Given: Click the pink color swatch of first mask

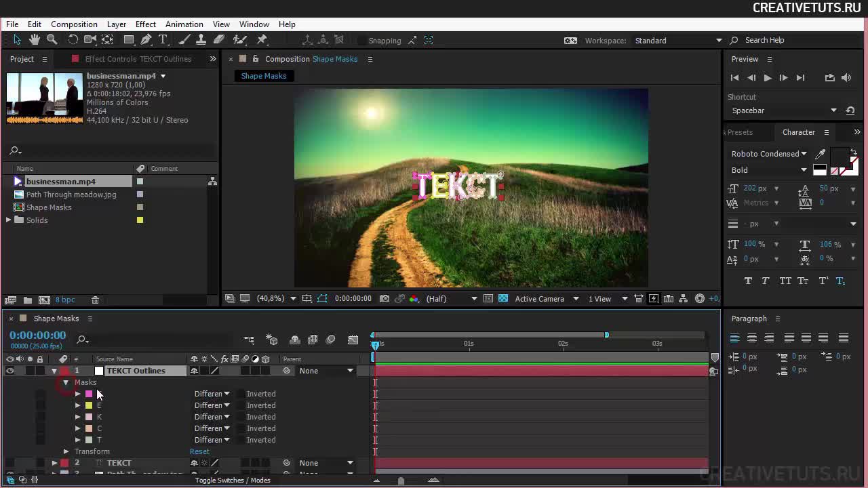Looking at the screenshot, I should [89, 394].
